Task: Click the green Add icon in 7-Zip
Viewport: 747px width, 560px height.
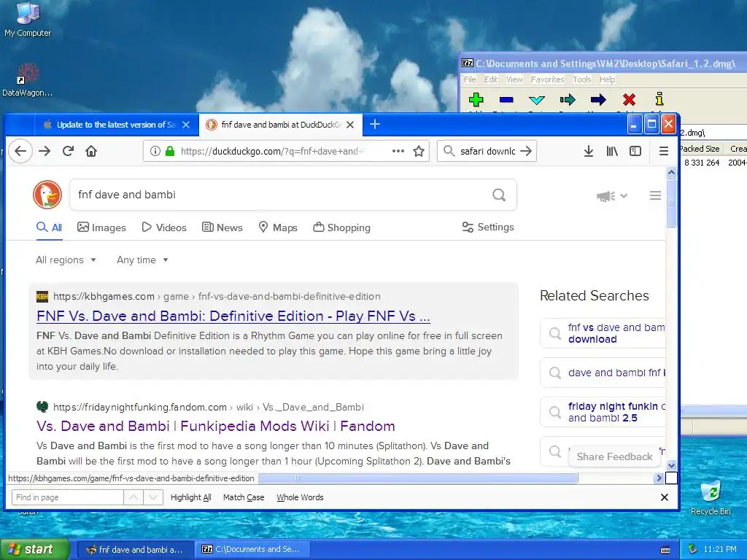Action: [476, 99]
